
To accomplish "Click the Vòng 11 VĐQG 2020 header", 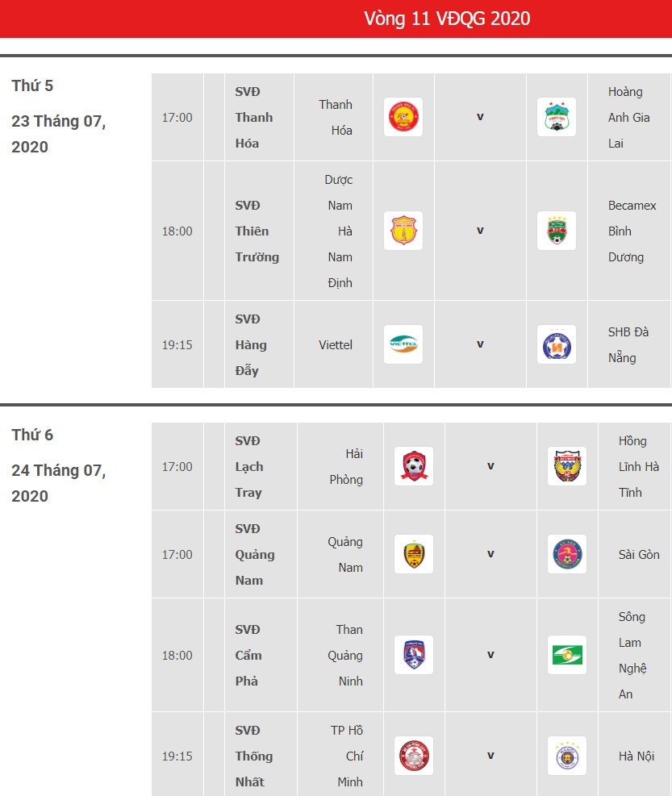I will point(447,19).
